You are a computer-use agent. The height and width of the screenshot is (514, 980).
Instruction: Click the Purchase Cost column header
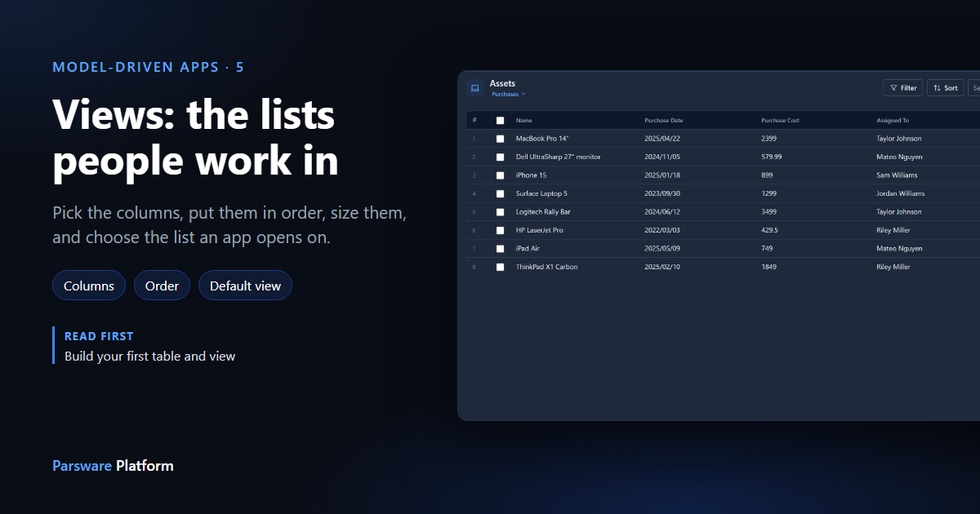pos(780,121)
